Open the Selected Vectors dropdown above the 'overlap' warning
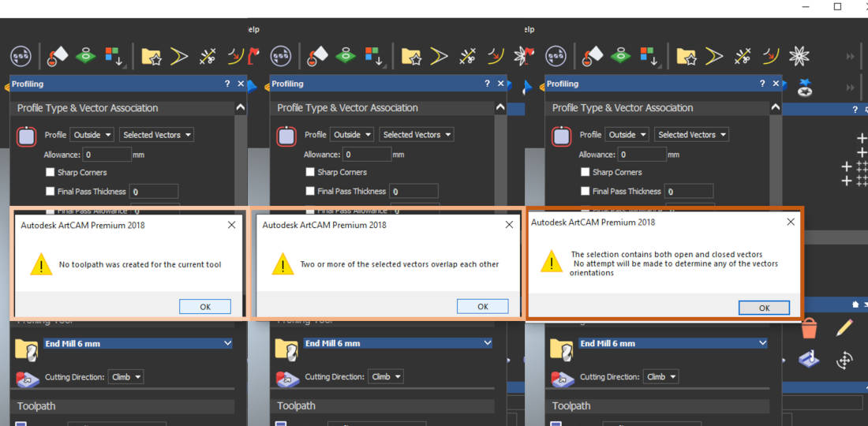The height and width of the screenshot is (426, 868). [417, 134]
